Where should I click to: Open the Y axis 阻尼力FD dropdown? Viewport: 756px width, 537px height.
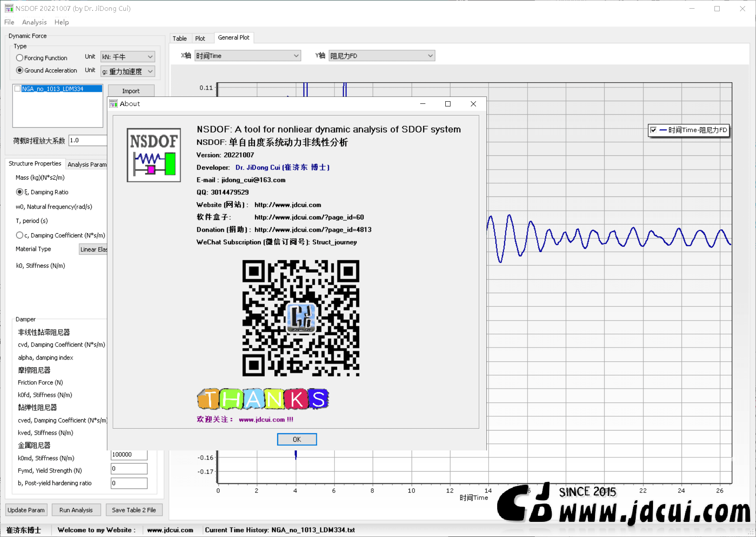point(382,56)
